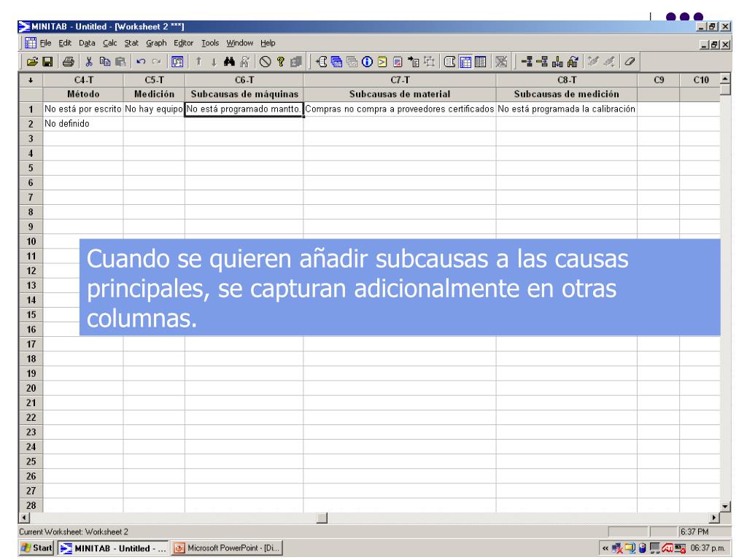
Task: Select row header 17
Action: (31, 344)
